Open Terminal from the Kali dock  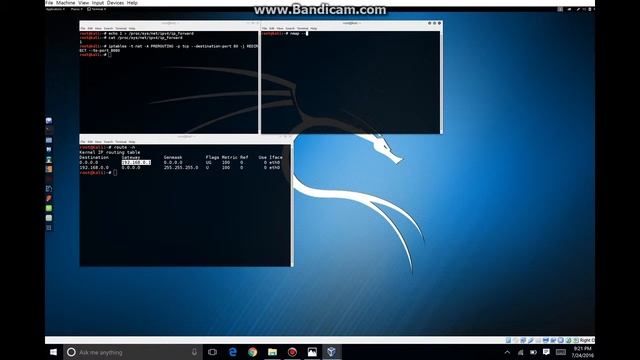click(x=49, y=130)
